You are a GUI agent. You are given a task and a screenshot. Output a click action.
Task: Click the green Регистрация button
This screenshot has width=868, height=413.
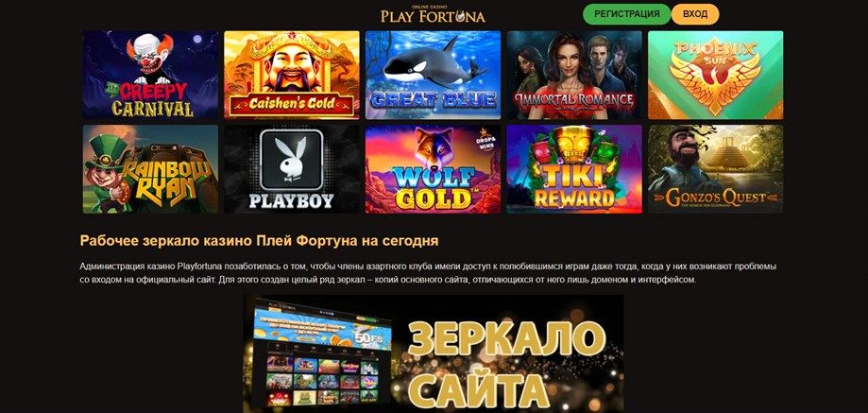pos(626,14)
